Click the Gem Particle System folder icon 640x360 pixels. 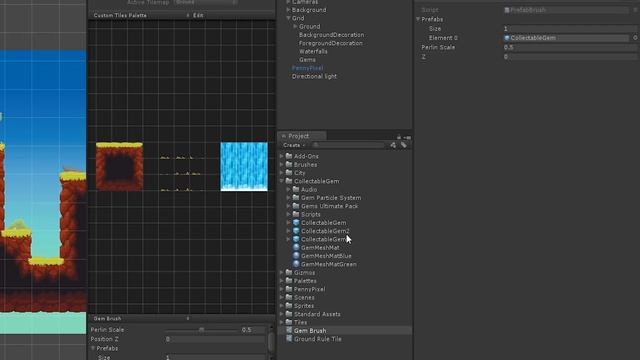point(296,198)
